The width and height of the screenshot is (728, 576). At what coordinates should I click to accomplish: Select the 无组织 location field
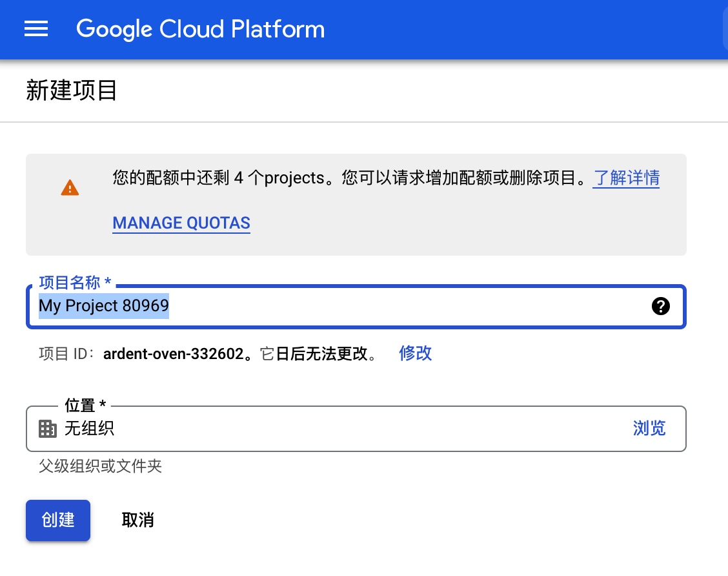tap(356, 428)
